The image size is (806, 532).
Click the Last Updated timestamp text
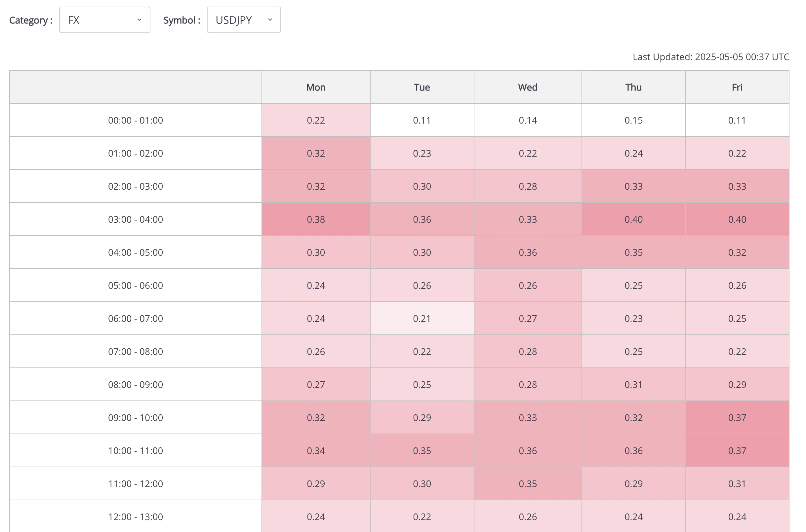711,57
